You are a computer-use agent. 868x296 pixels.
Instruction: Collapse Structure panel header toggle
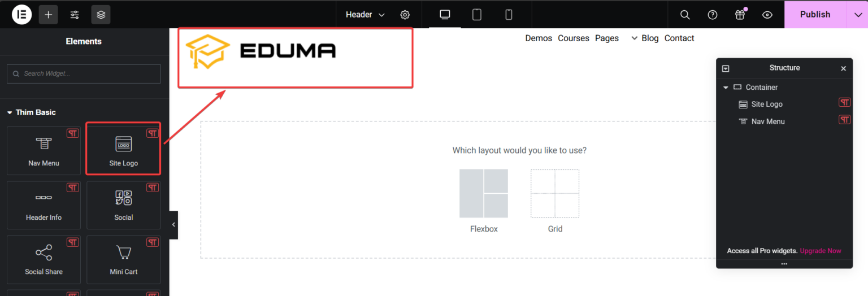(726, 68)
